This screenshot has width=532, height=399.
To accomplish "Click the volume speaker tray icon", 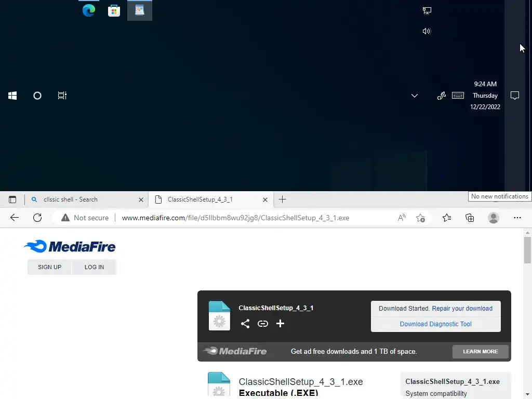I will point(427,31).
